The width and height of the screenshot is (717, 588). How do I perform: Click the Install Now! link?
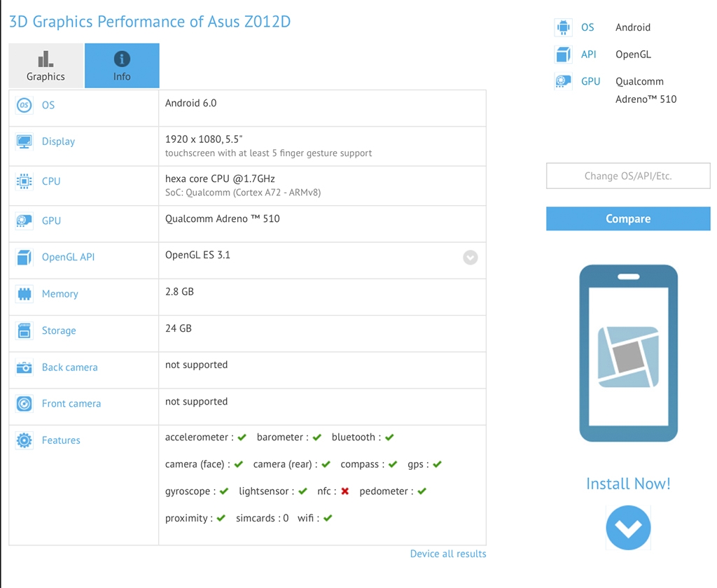[x=628, y=484]
